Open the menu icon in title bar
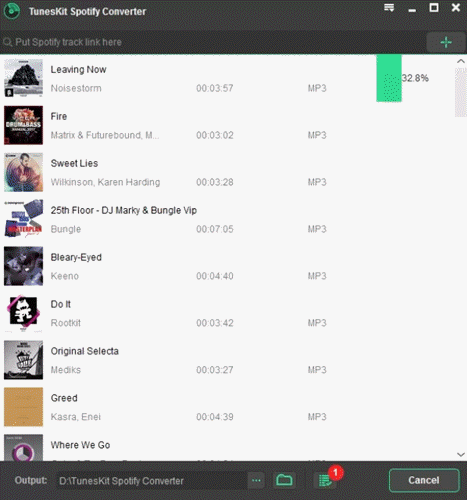Viewport: 467px width, 500px height. coord(389,8)
